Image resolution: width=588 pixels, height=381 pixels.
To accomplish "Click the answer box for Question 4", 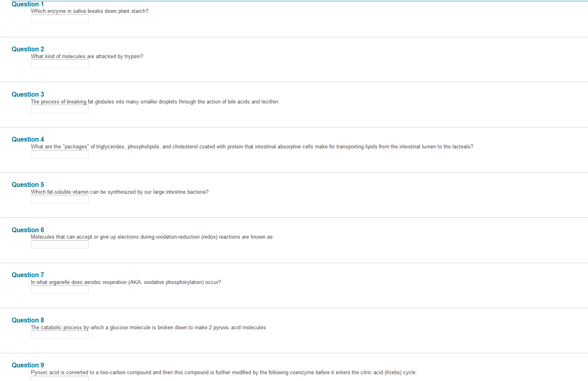I will (x=60, y=154).
